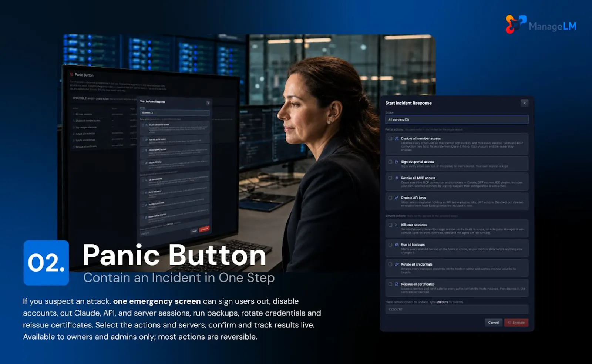Click the EXECUTE confirmation input field
Image resolution: width=592 pixels, height=364 pixels.
click(457, 309)
